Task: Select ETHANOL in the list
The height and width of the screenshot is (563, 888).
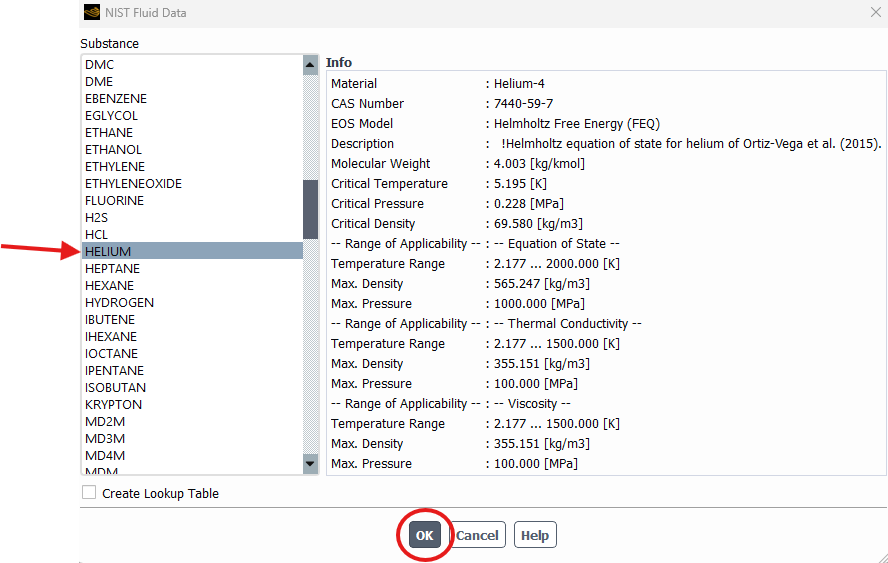Action: 193,150
